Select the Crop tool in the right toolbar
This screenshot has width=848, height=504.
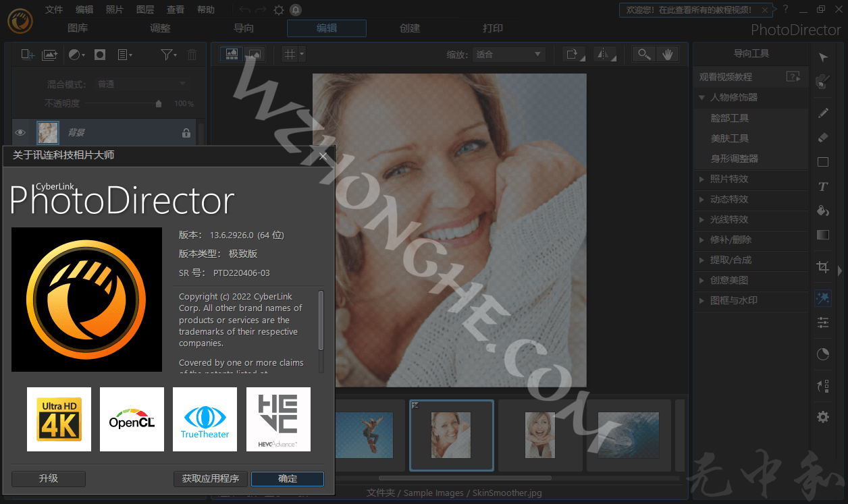[x=822, y=267]
